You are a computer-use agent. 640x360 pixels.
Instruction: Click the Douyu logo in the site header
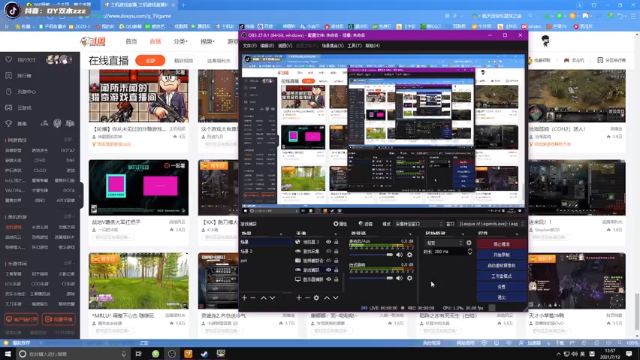click(93, 41)
